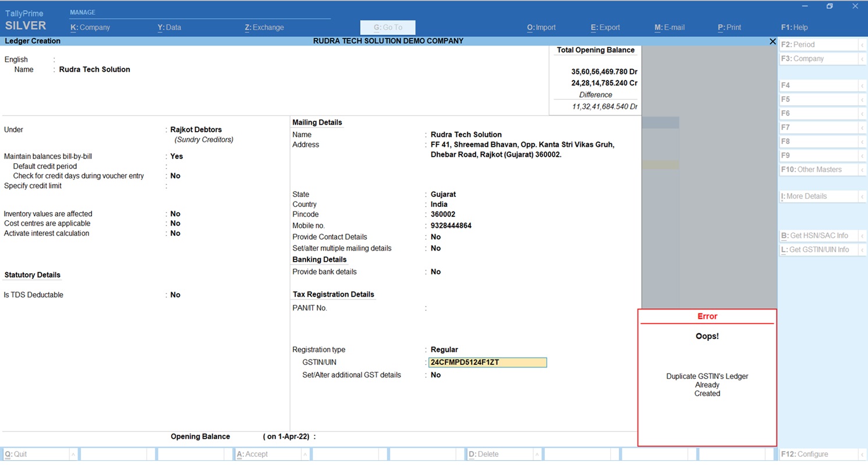This screenshot has width=868, height=465.
Task: Close the Ledger Creation screen with X
Action: [x=773, y=41]
